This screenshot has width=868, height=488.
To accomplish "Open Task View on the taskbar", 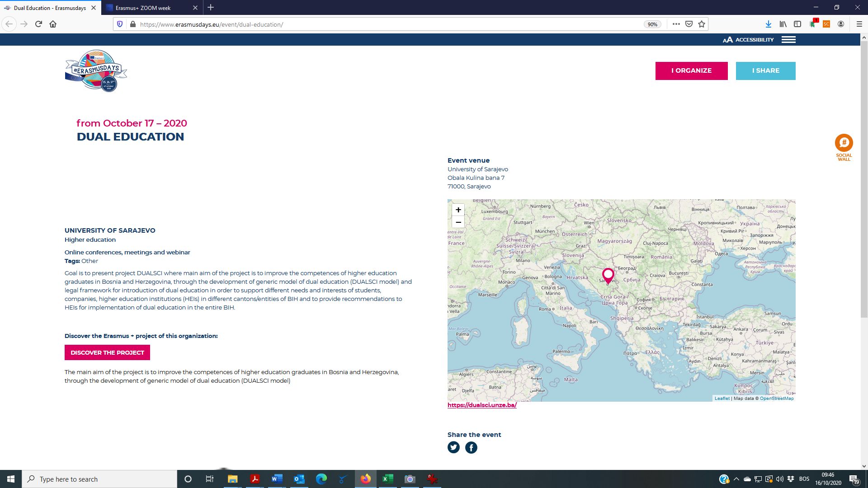I will coord(209,479).
